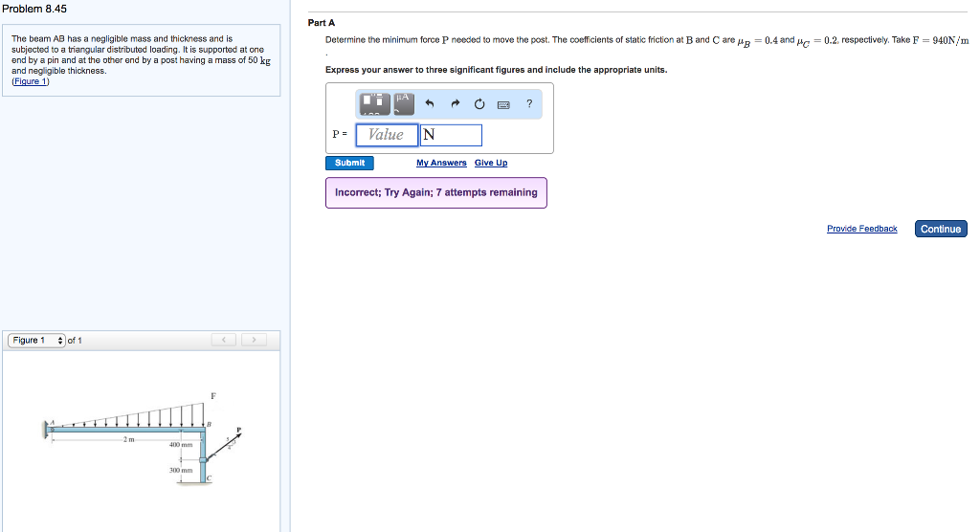Redo entry using the forward arrow
Viewport: 980px width, 532px height.
click(455, 103)
